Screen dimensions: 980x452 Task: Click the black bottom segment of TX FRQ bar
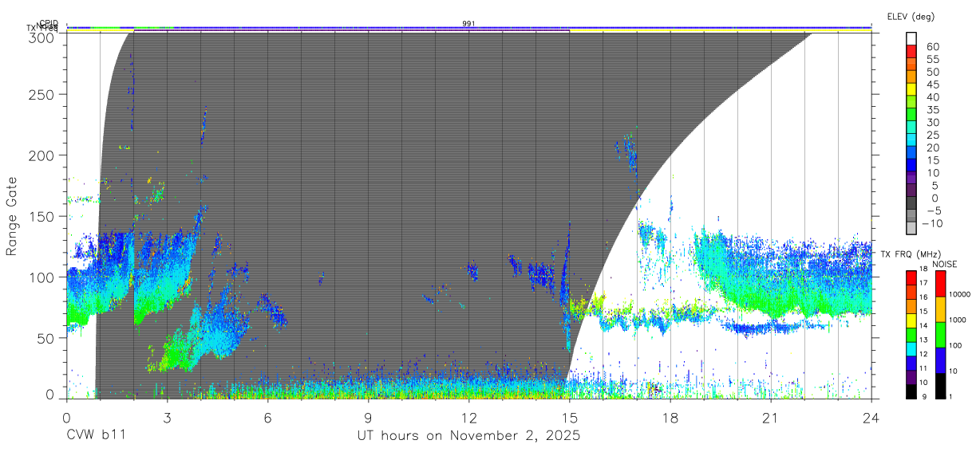pos(911,391)
